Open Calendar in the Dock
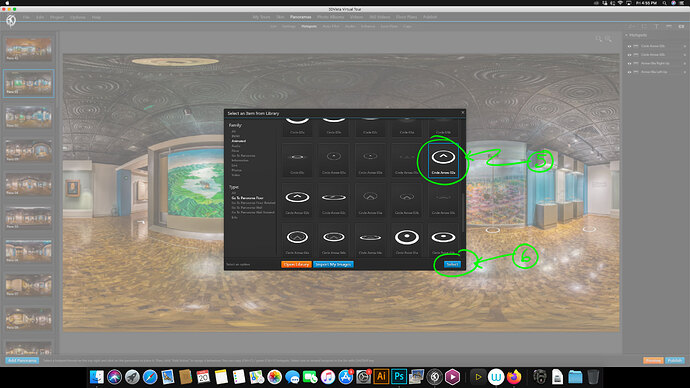The width and height of the screenshot is (690, 388). pos(203,377)
